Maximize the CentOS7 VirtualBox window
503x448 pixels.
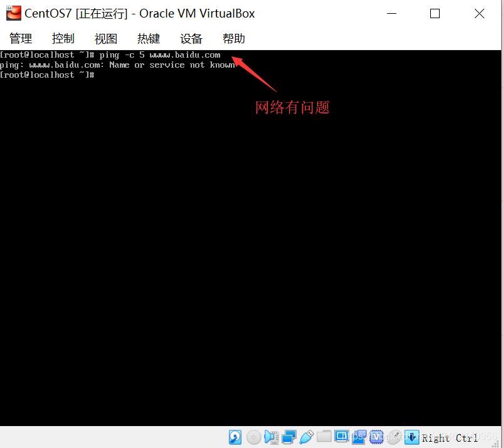click(x=435, y=13)
